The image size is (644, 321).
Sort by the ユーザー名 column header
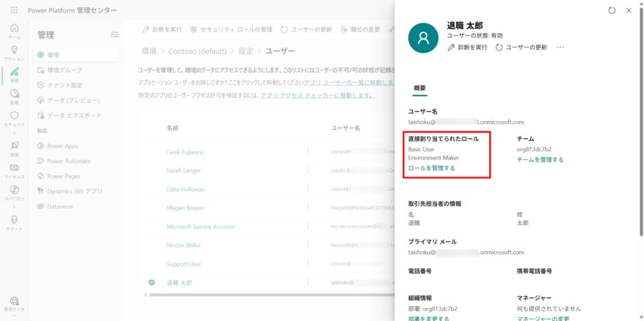(x=345, y=128)
